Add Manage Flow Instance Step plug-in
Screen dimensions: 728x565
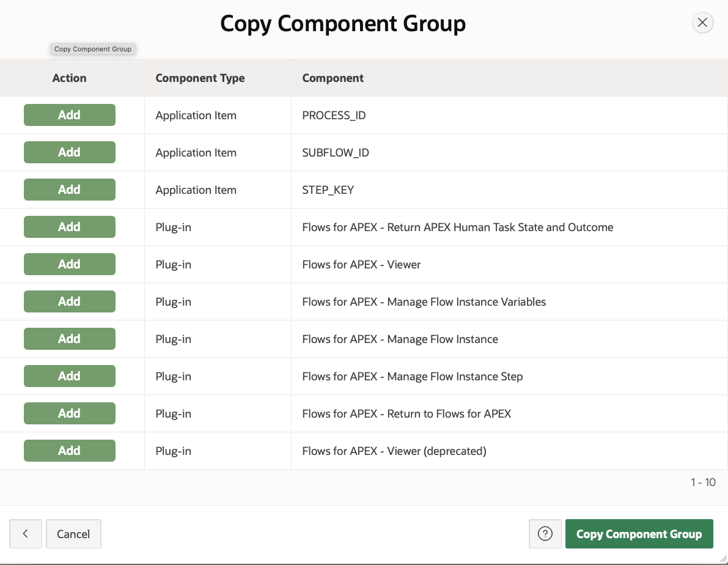[x=69, y=376]
